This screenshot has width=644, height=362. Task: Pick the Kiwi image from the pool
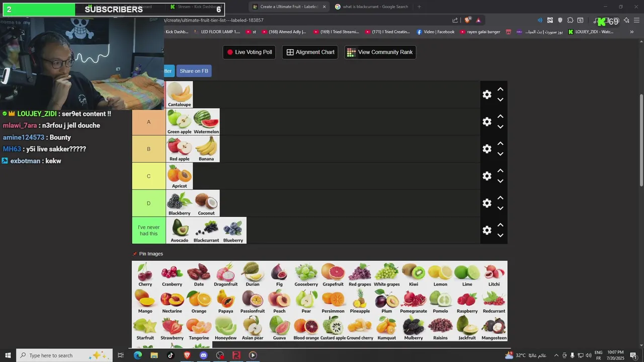pos(414,275)
